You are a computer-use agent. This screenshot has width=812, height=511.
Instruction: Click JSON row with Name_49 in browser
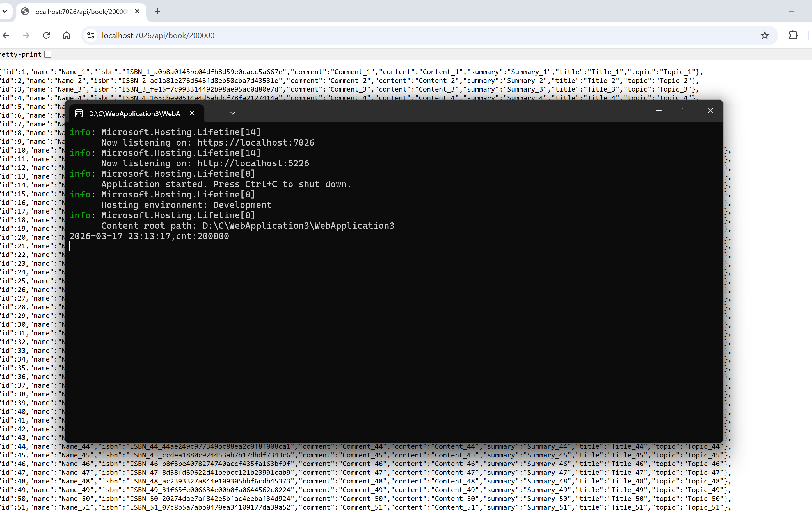[x=365, y=490]
